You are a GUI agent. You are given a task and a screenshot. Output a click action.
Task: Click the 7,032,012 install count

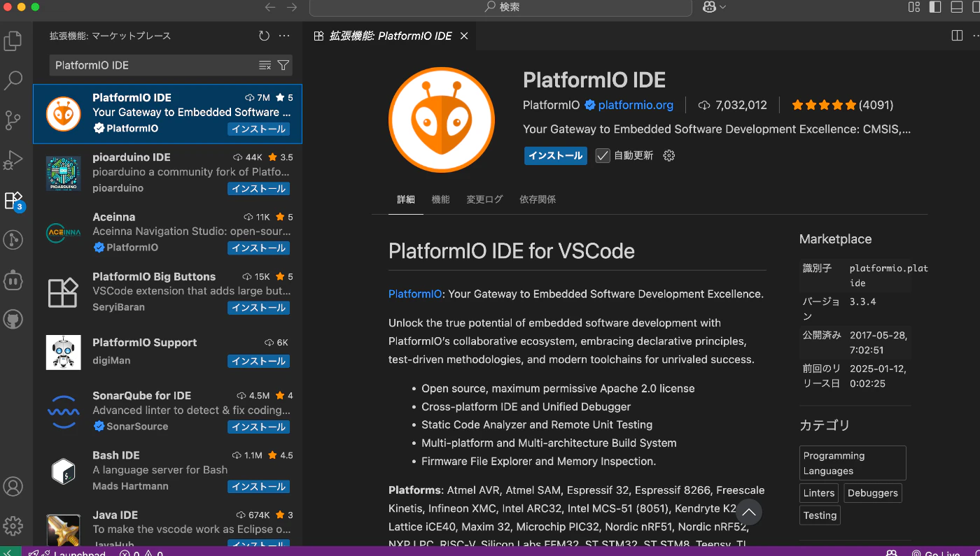[x=733, y=105]
